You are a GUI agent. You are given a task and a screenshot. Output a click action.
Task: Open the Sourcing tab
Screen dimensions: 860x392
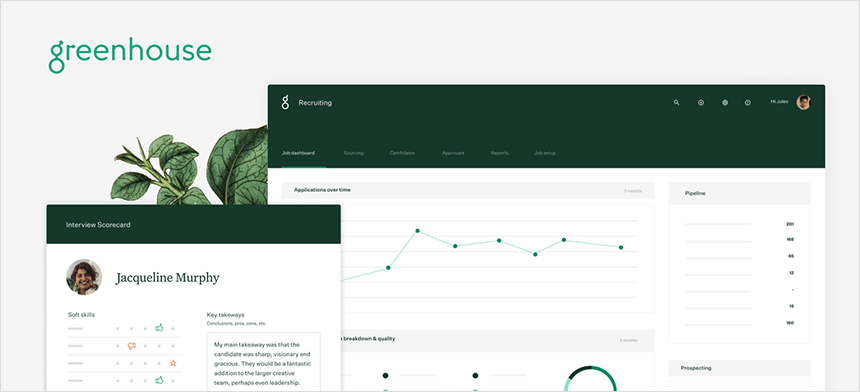click(354, 153)
